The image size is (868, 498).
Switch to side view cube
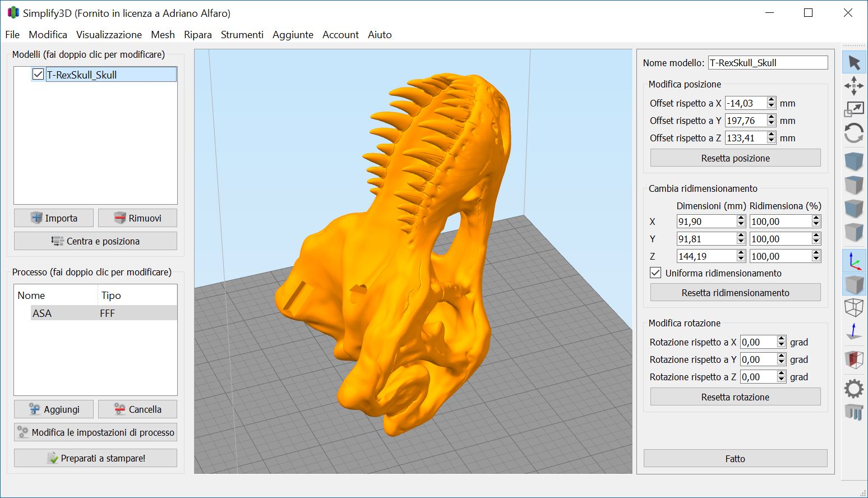pyautogui.click(x=854, y=232)
